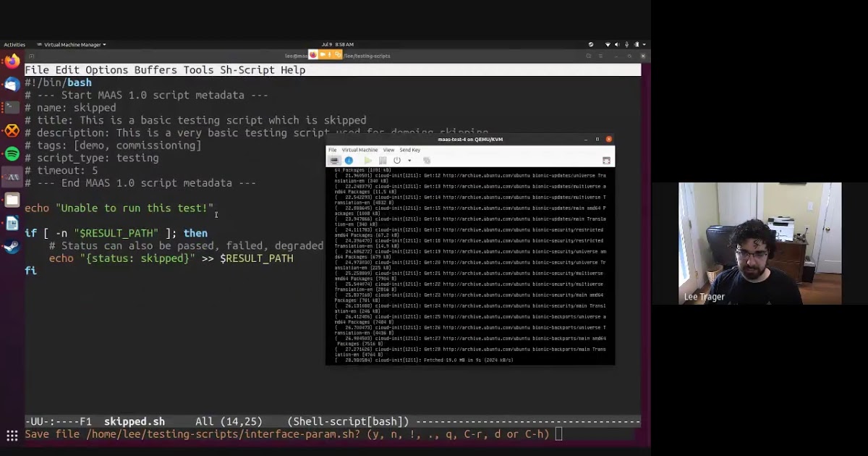Launch Firefox from the dock
The width and height of the screenshot is (868, 456).
click(x=12, y=62)
